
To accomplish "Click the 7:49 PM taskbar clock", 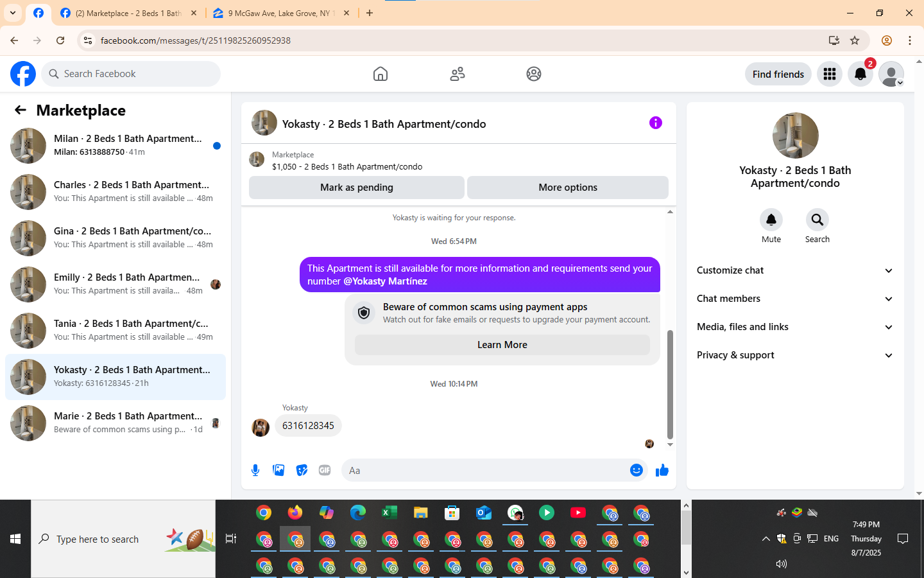I will pos(866,525).
